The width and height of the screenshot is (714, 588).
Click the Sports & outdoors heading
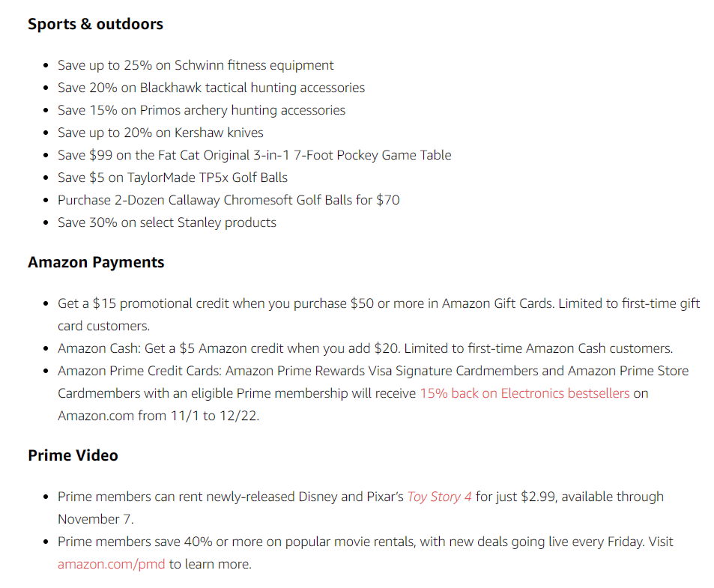[x=96, y=24]
